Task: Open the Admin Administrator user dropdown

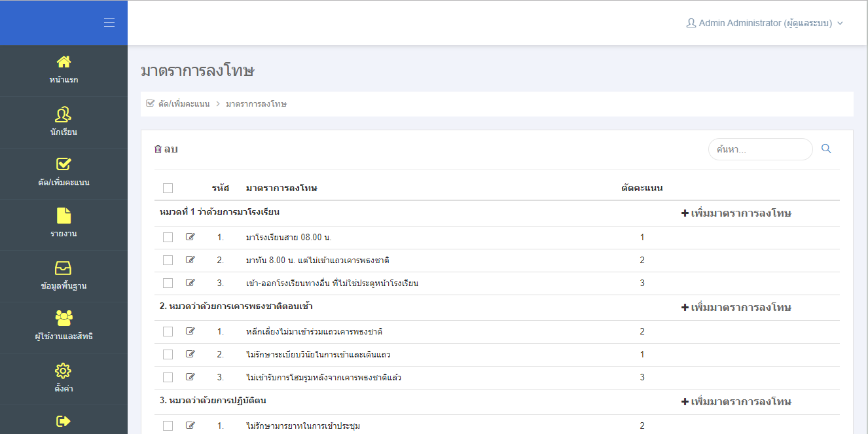Action: tap(765, 23)
